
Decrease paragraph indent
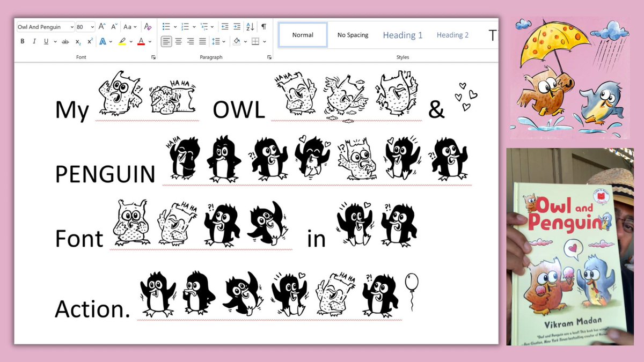click(x=225, y=26)
